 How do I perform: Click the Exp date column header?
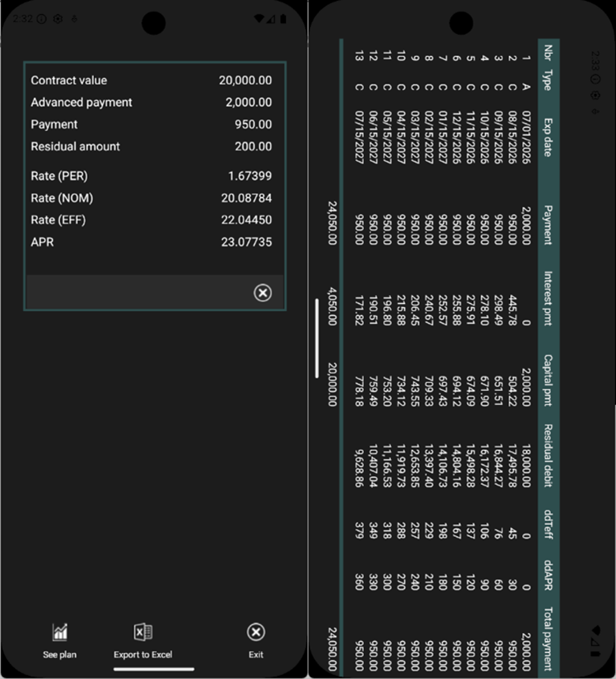[548, 137]
